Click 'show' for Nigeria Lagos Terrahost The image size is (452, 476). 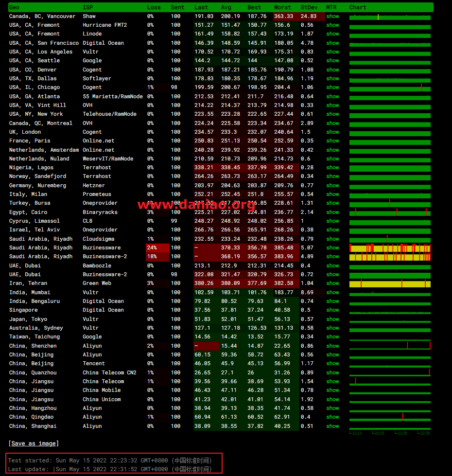332,168
